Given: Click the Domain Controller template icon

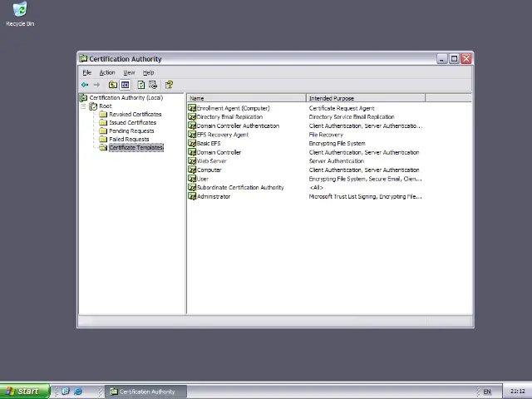Looking at the screenshot, I should [x=192, y=152].
